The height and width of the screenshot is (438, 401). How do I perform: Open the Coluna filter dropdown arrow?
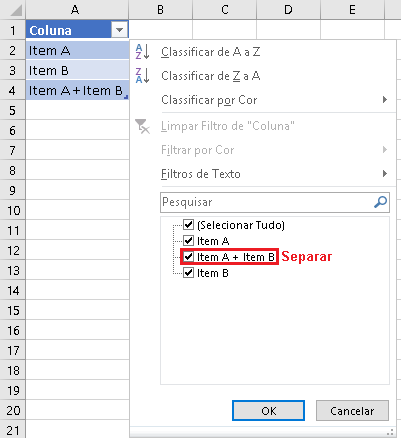119,30
